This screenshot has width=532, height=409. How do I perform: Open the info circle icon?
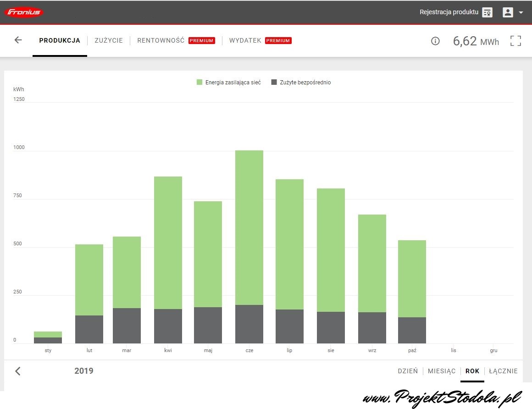435,41
